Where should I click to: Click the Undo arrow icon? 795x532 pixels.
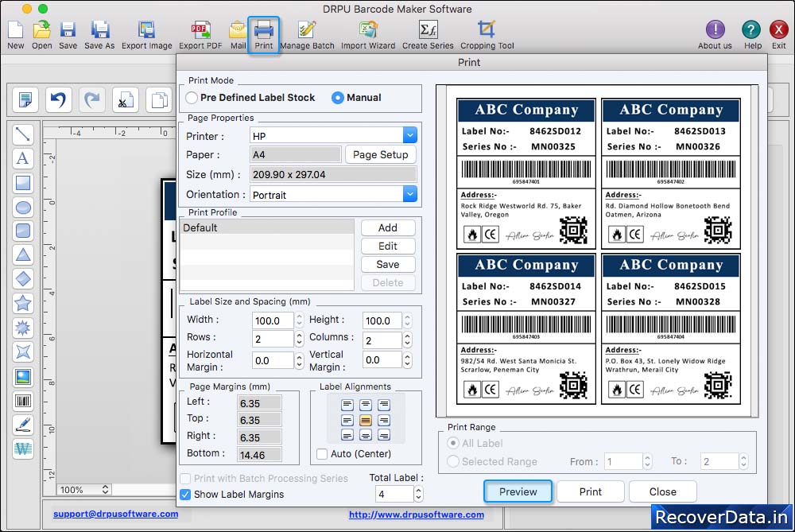click(58, 99)
